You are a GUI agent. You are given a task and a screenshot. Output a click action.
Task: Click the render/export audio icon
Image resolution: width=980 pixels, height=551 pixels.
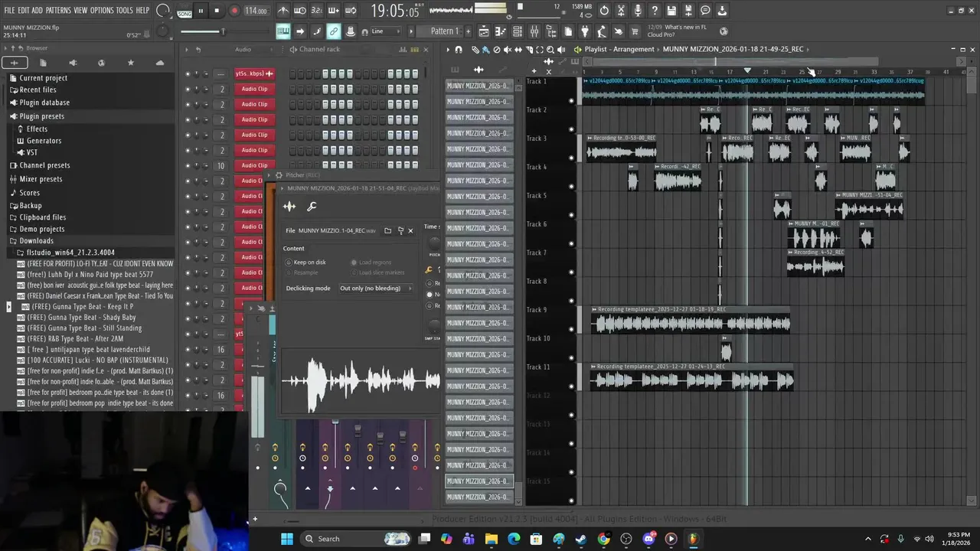[x=688, y=11]
